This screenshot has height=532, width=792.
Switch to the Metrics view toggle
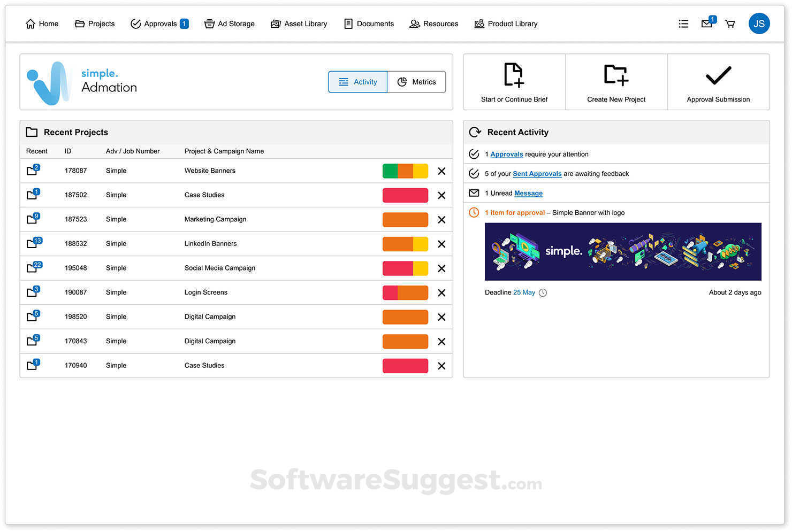[416, 82]
